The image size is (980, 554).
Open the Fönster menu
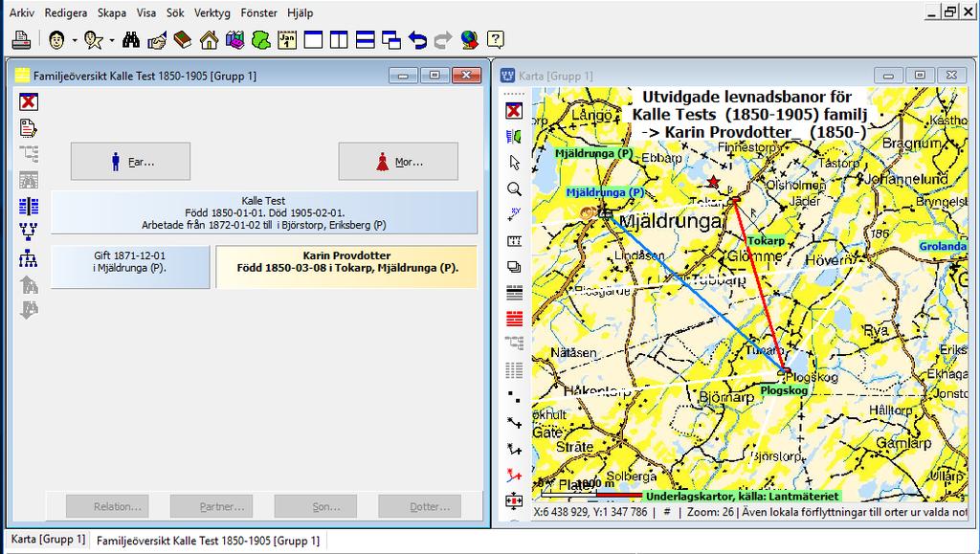point(258,12)
